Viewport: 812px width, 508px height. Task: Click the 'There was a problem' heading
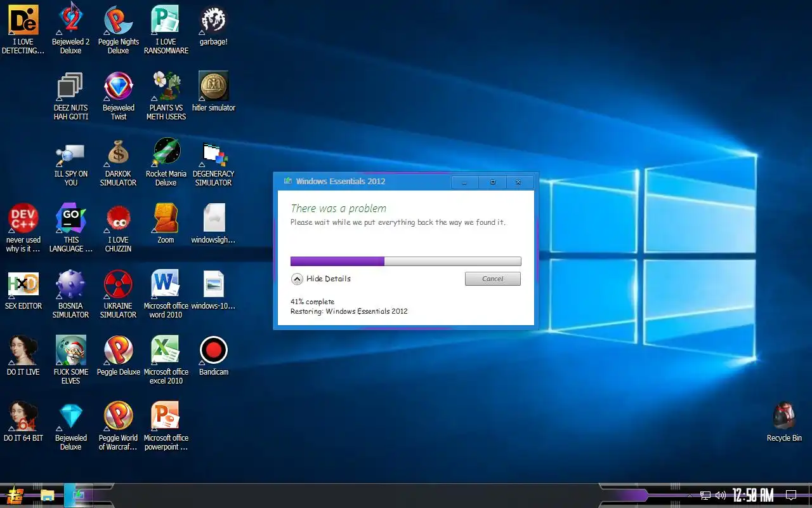[x=338, y=208]
